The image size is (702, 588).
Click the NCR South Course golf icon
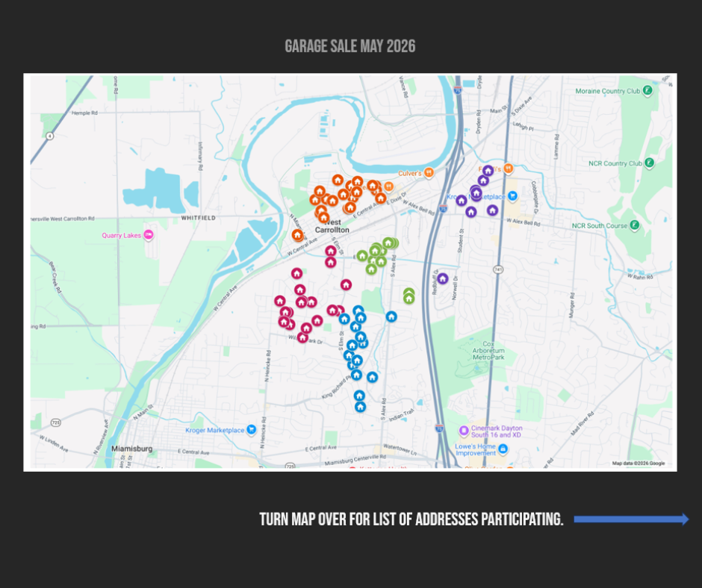[x=634, y=225]
